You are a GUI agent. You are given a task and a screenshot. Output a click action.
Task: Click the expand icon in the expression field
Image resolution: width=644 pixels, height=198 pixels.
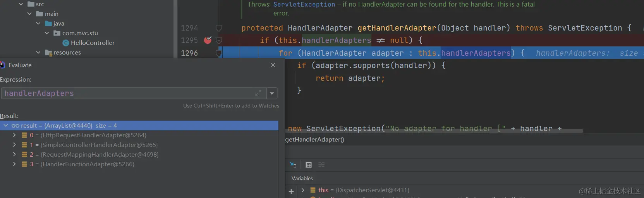[258, 93]
